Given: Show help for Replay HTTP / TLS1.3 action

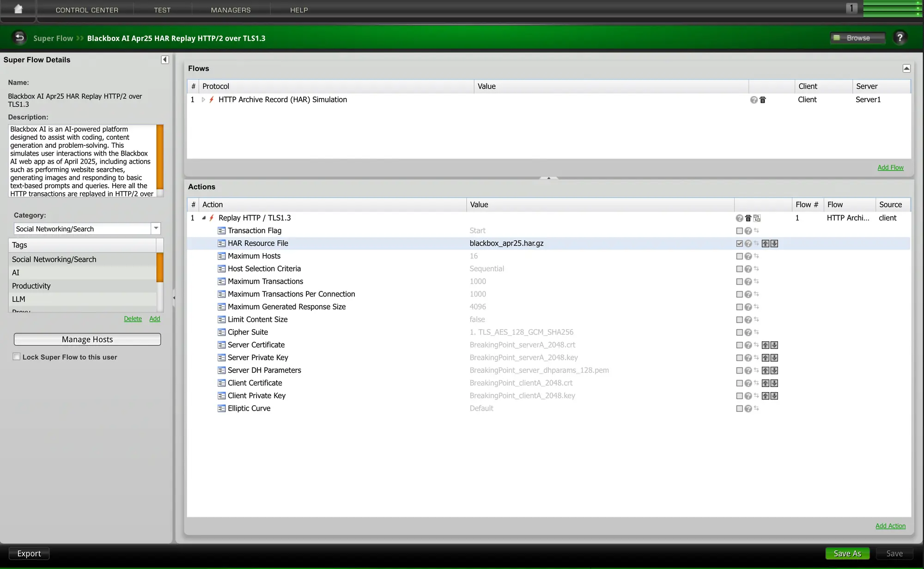Looking at the screenshot, I should (739, 218).
